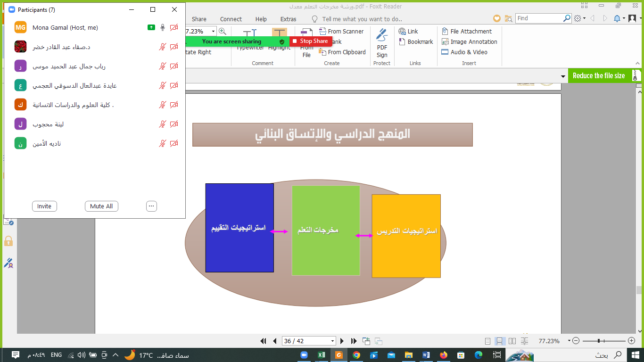Jump to the first page
Image resolution: width=644 pixels, height=362 pixels.
[x=264, y=341]
